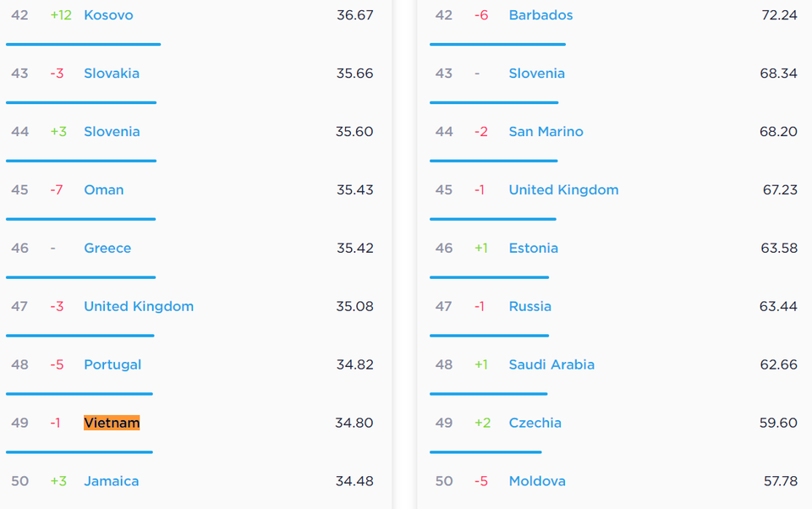812x509 pixels.
Task: Open the San Marino link
Action: pos(546,132)
